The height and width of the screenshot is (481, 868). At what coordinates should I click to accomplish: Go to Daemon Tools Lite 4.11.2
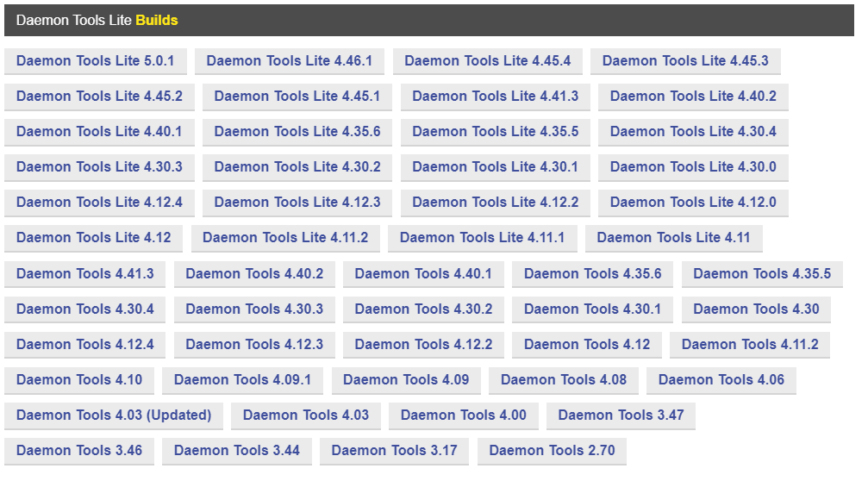(x=285, y=238)
